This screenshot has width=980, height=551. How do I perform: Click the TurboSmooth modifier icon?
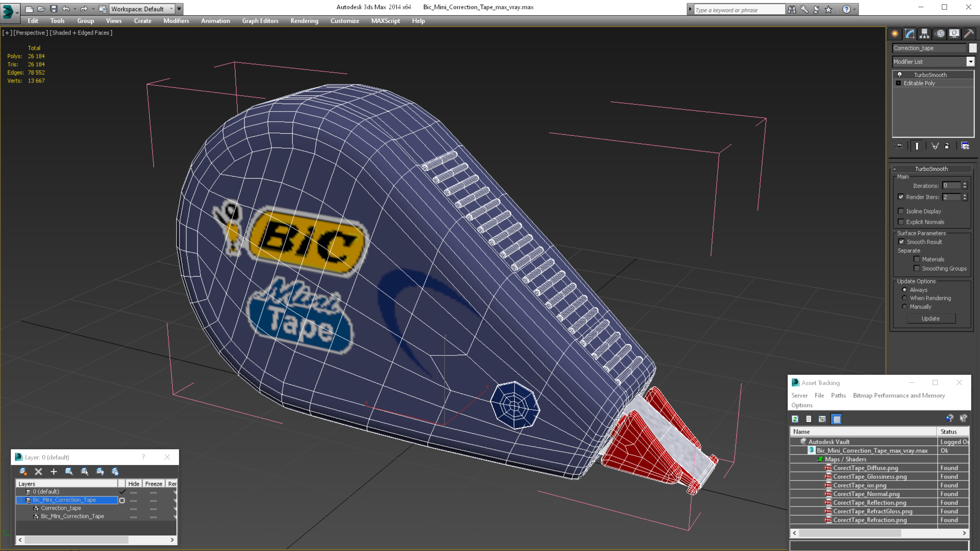pyautogui.click(x=900, y=75)
